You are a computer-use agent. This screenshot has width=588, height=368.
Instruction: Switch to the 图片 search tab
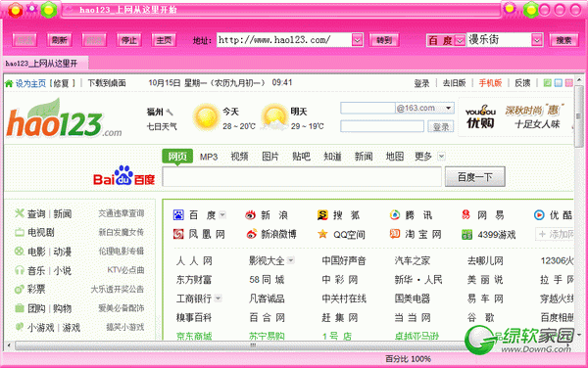[x=270, y=157]
